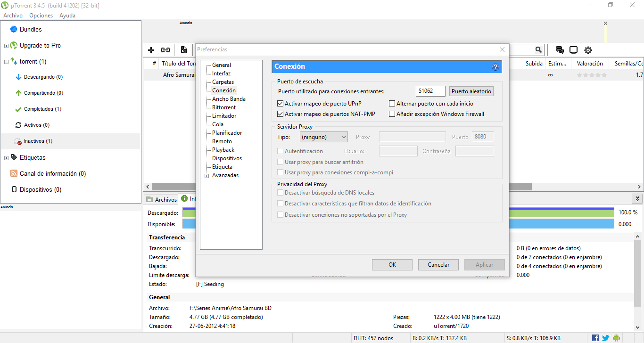Click the Facebook icon in status bar
Image resolution: width=644 pixels, height=343 pixels.
[595, 338]
